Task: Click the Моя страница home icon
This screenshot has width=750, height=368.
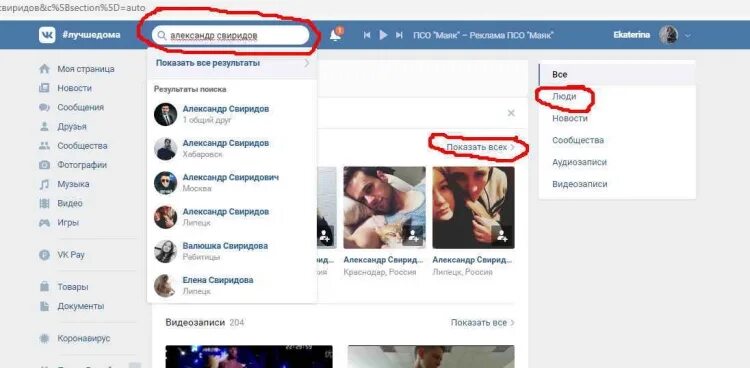Action: 44,69
